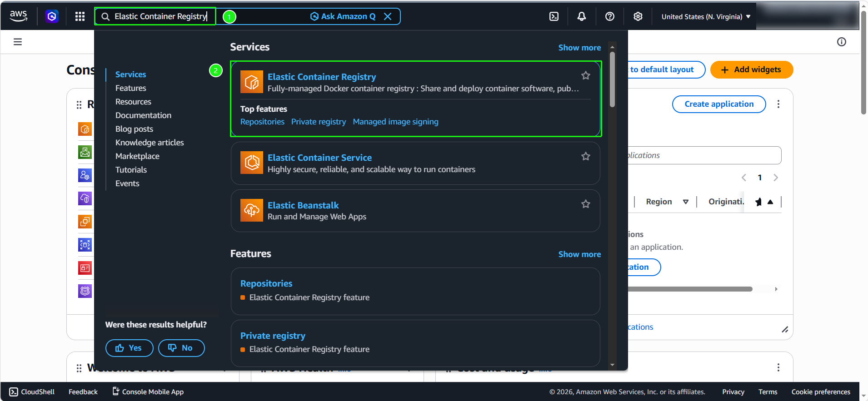This screenshot has height=401, width=868.
Task: Select the Resources filter category
Action: click(x=133, y=102)
